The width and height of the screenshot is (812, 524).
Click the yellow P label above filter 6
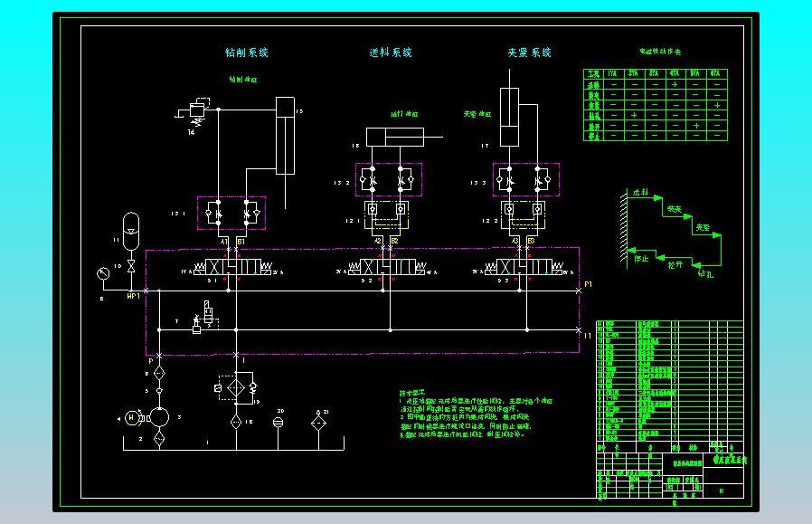coord(151,361)
